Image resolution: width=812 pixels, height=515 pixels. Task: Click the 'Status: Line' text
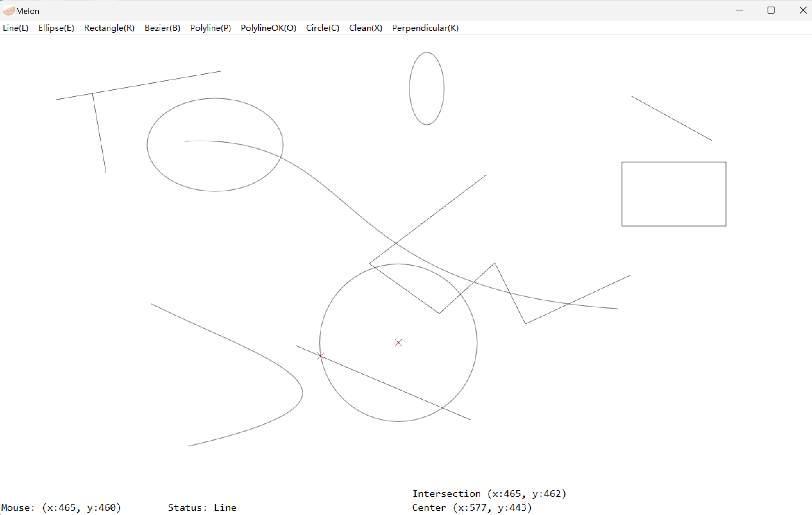coord(202,507)
